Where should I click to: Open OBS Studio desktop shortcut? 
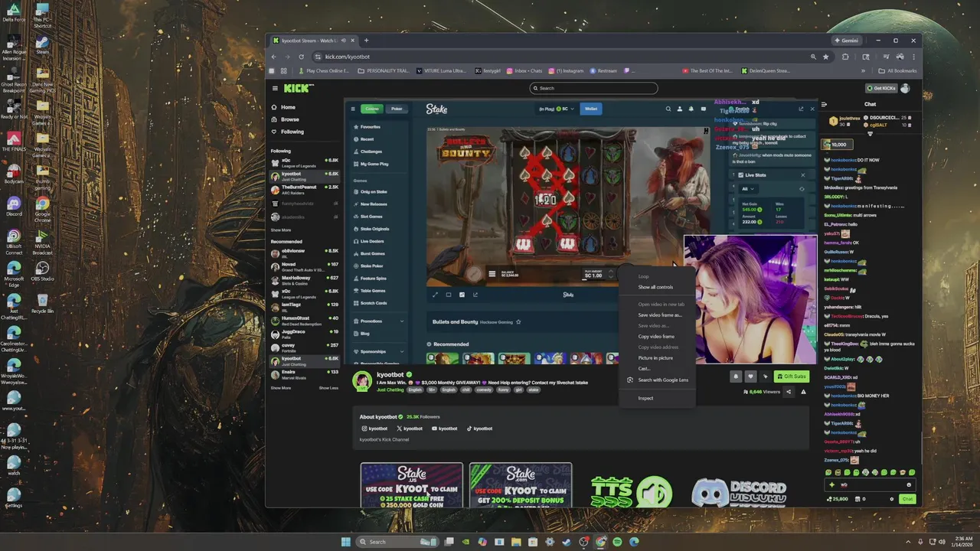[42, 271]
